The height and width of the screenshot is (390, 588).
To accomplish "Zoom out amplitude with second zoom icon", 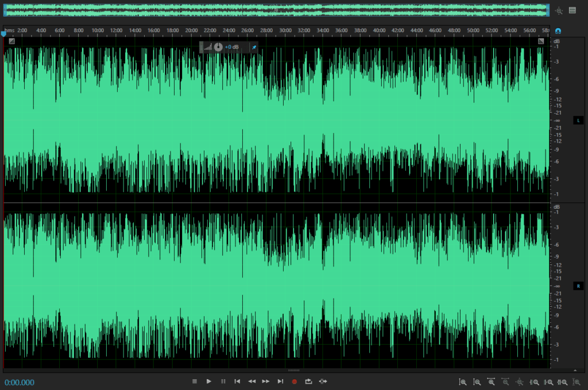I will pos(477,382).
